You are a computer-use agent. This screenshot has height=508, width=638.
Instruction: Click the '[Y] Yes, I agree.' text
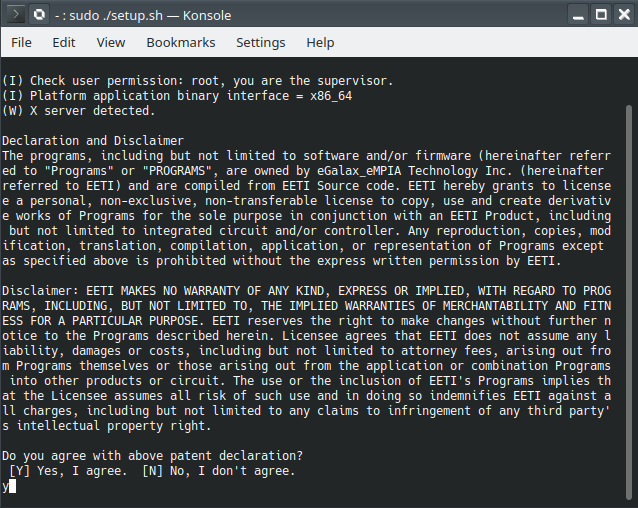click(x=67, y=471)
